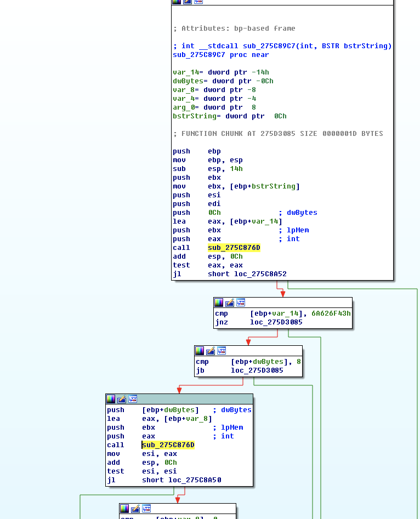Viewport: 420px width, 519px height.
Task: Click group icon on bottom partially visible node
Action: (146, 509)
